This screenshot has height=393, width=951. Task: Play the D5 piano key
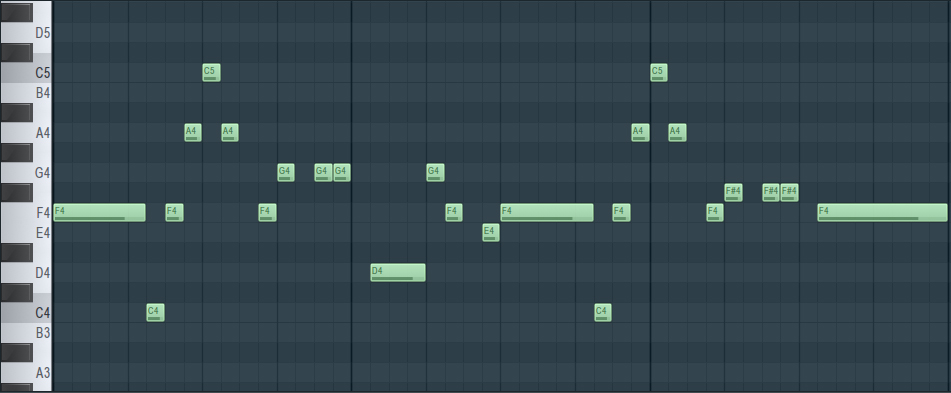[25, 33]
